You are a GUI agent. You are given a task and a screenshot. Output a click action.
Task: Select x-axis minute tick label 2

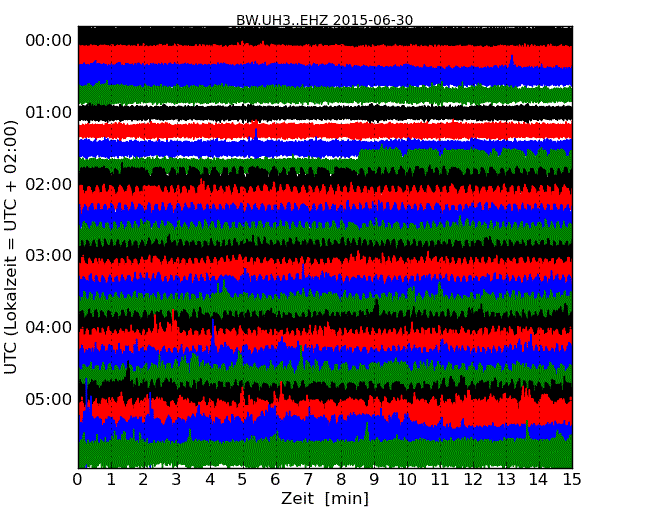pyautogui.click(x=143, y=479)
